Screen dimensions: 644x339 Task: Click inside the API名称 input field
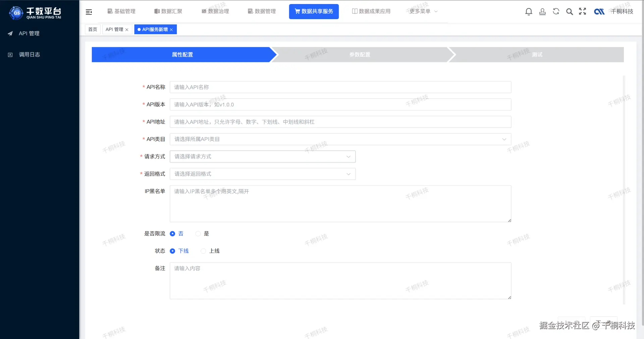pos(340,87)
